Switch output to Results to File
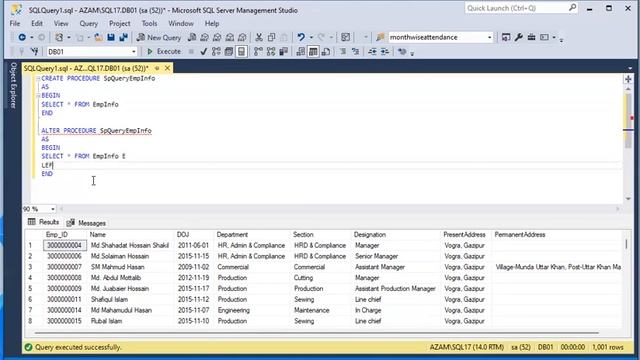Viewport: 640px width, 360px height. coord(326,52)
